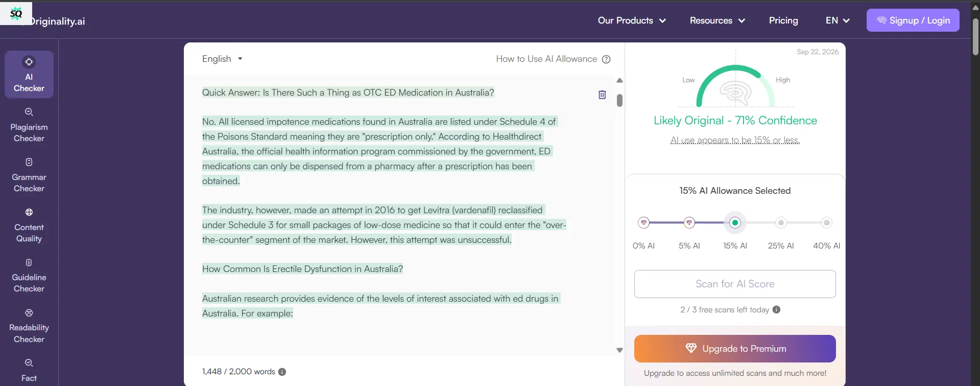Select the 15% AI allowance point
The width and height of the screenshot is (980, 386).
point(735,222)
